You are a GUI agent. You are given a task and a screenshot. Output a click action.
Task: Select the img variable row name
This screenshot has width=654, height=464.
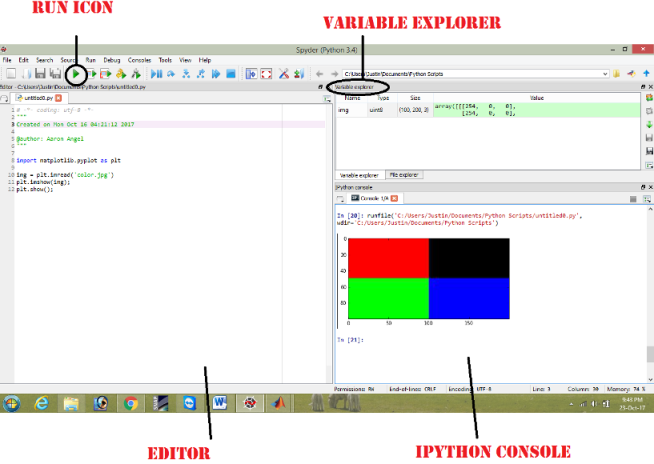pos(344,110)
